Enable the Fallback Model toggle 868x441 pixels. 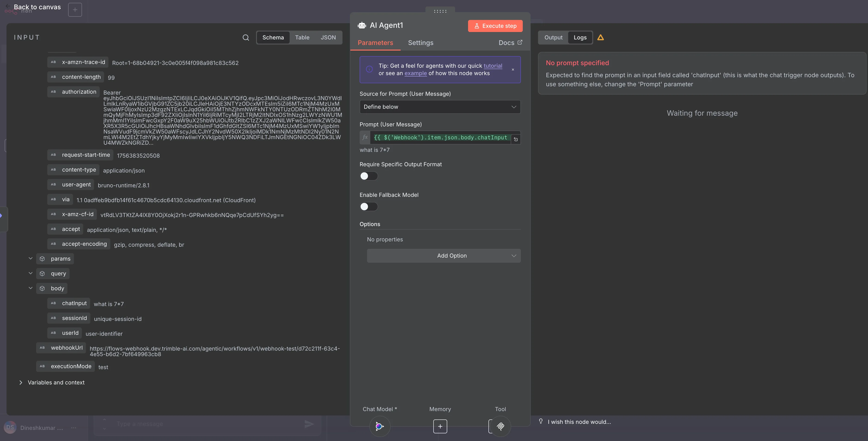(x=369, y=207)
